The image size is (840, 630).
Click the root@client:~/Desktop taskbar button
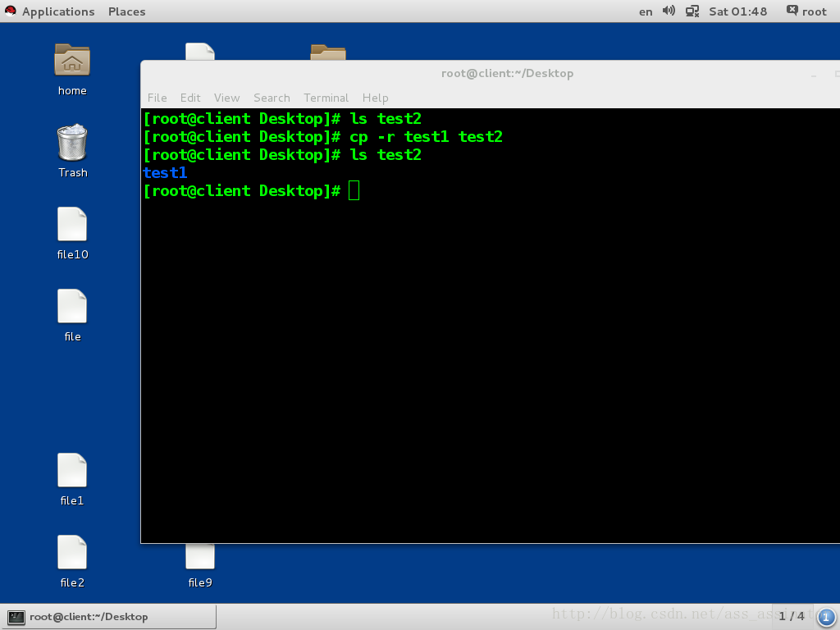[x=109, y=617]
